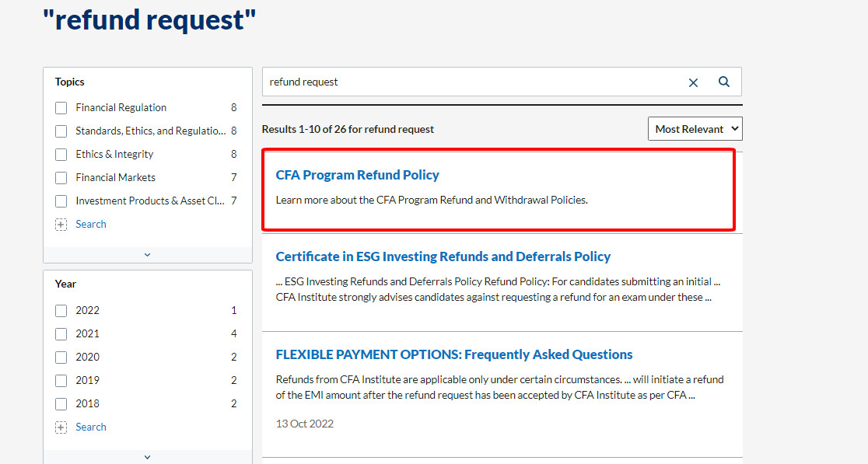Viewport: 868px width, 464px height.
Task: Click the plus icon beside Topics Search
Action: (61, 224)
